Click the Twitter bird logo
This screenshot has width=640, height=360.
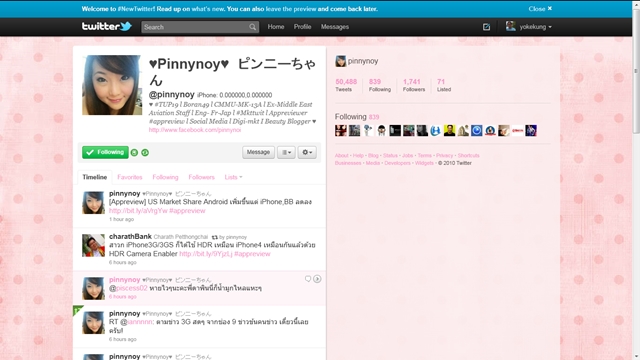(x=107, y=27)
